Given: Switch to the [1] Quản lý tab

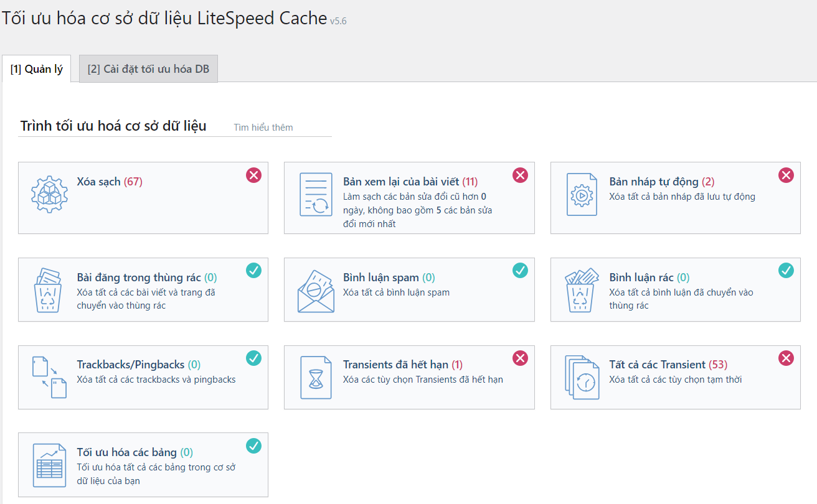Looking at the screenshot, I should pos(37,69).
